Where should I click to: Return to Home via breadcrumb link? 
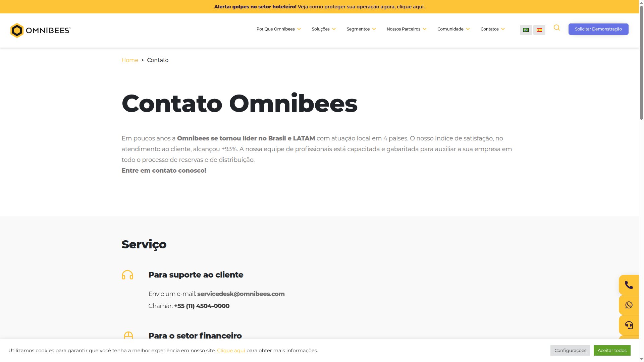pos(130,60)
